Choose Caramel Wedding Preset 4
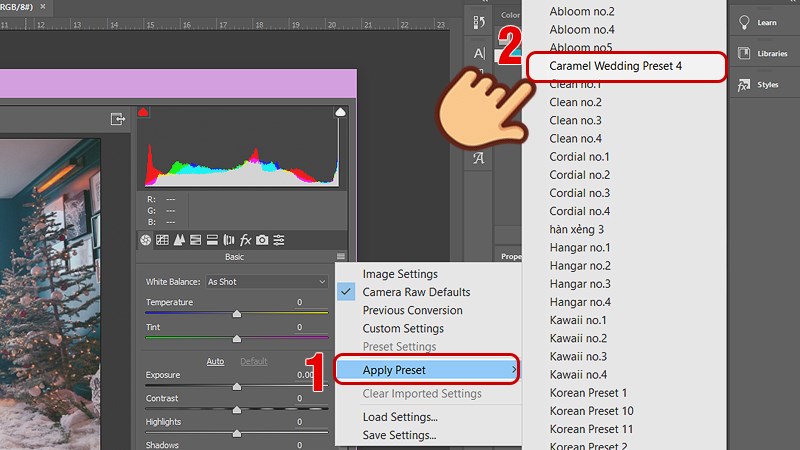The height and width of the screenshot is (450, 800). 623,66
